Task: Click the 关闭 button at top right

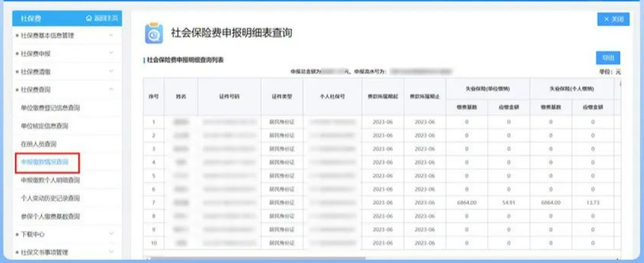Action: [x=613, y=20]
